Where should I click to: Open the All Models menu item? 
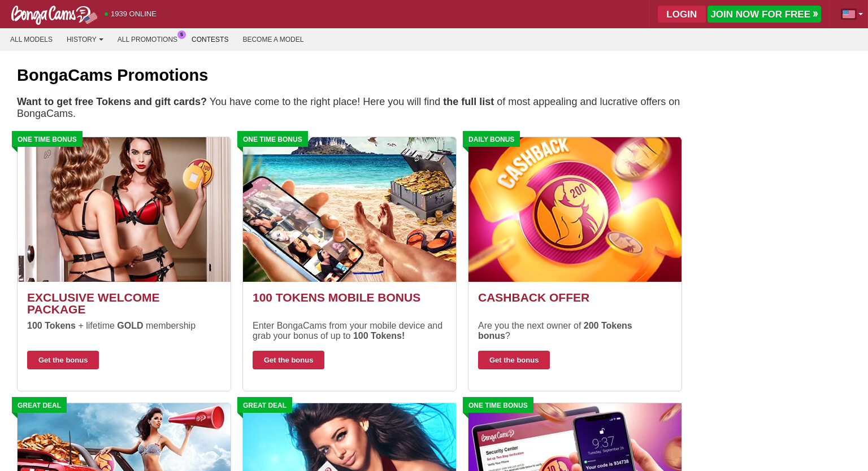point(31,40)
